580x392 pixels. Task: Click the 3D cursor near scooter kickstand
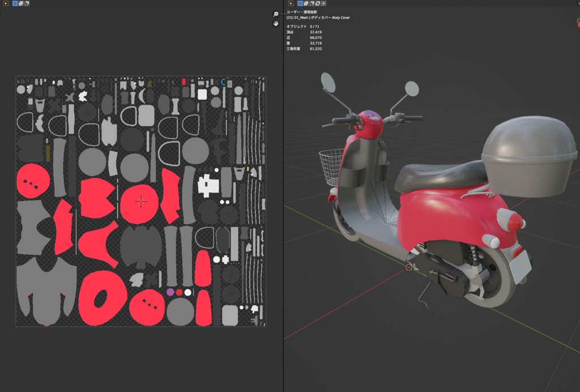pos(409,267)
